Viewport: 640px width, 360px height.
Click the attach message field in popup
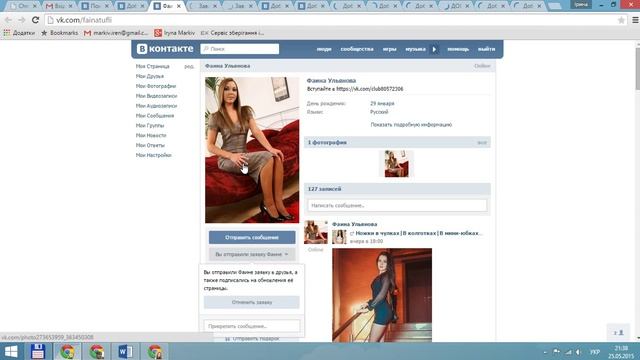252,326
